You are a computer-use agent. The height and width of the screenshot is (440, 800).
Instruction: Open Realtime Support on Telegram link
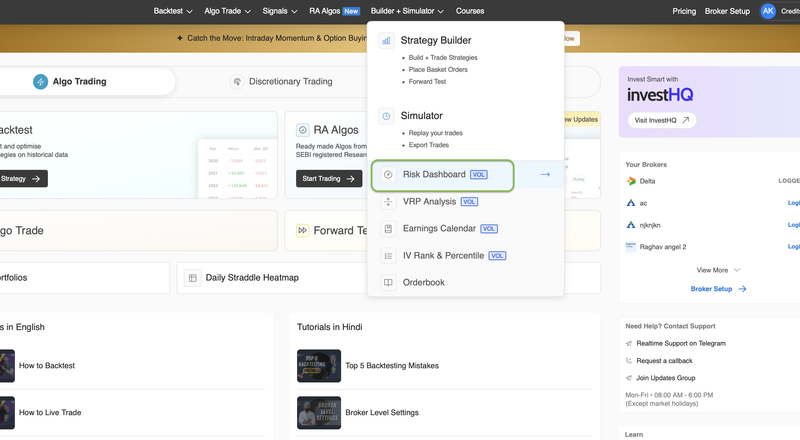[681, 344]
